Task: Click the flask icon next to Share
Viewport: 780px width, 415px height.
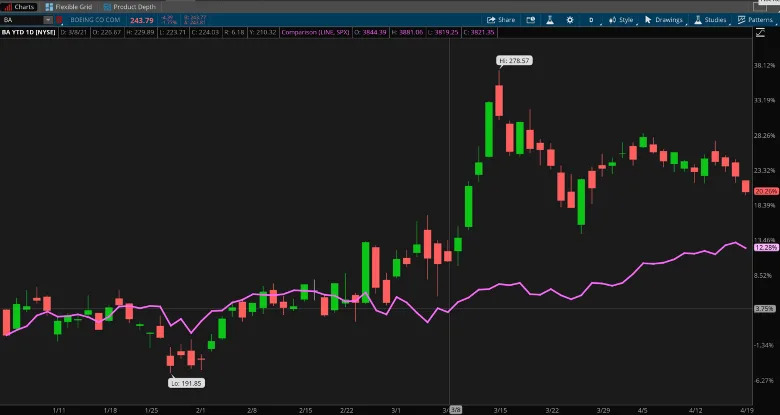Action: point(549,19)
